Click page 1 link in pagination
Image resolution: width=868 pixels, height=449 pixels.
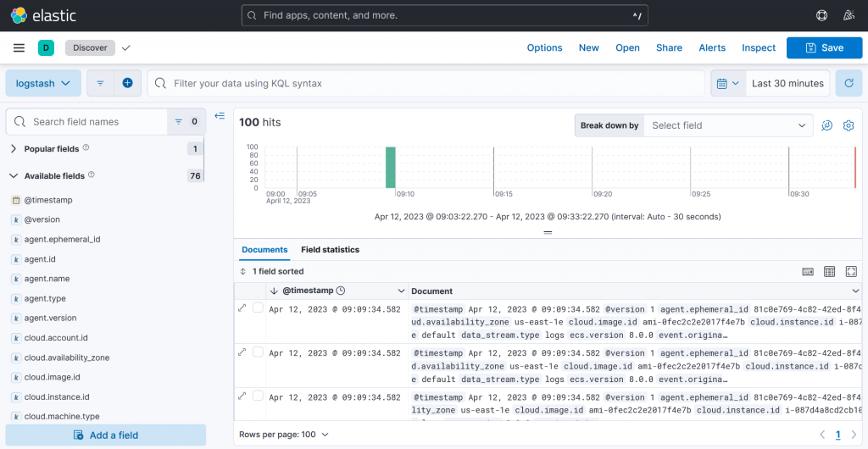click(x=838, y=434)
